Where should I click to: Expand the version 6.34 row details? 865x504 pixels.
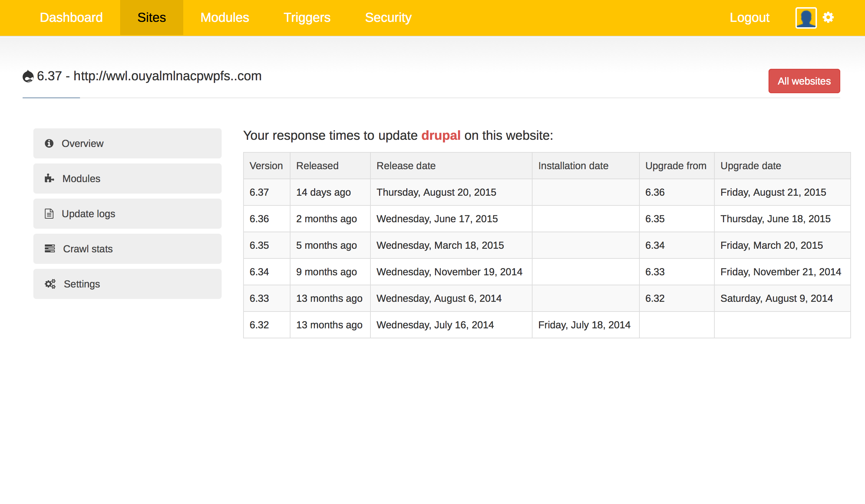click(x=259, y=272)
